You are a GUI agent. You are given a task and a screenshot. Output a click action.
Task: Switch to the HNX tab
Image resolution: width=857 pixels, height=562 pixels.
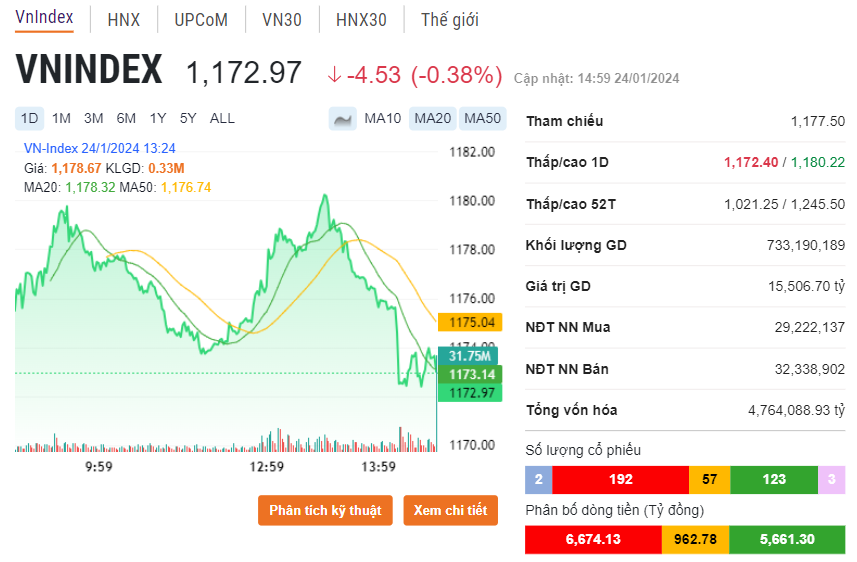[x=124, y=20]
